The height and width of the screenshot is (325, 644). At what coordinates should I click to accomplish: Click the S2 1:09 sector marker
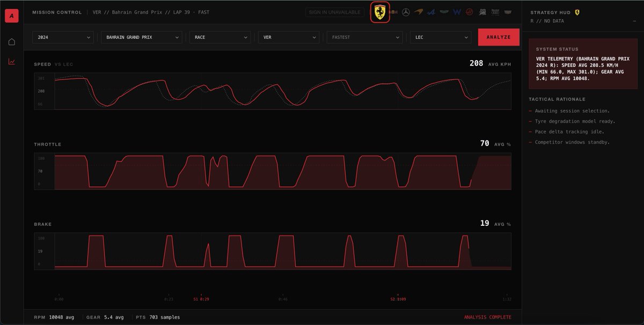tap(398, 299)
